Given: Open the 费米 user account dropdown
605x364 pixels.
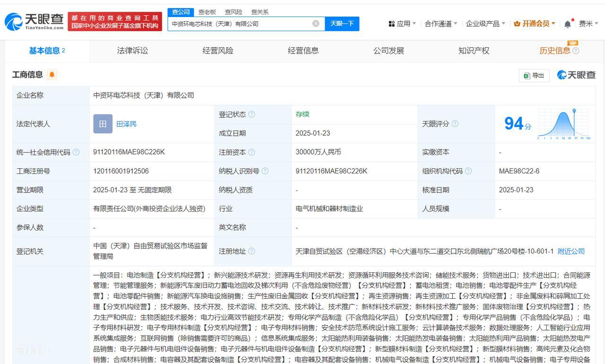Looking at the screenshot, I should click(x=588, y=24).
